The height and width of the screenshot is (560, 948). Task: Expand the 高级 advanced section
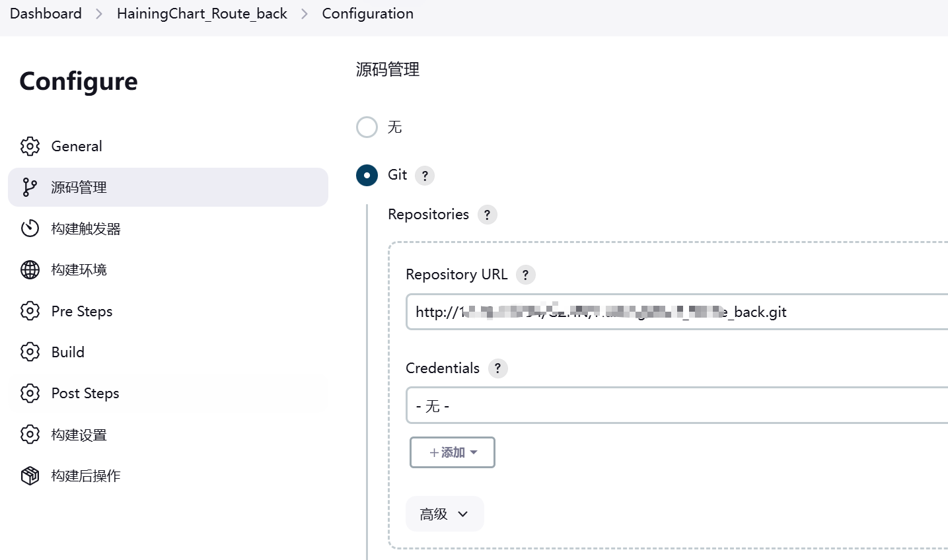[445, 514]
